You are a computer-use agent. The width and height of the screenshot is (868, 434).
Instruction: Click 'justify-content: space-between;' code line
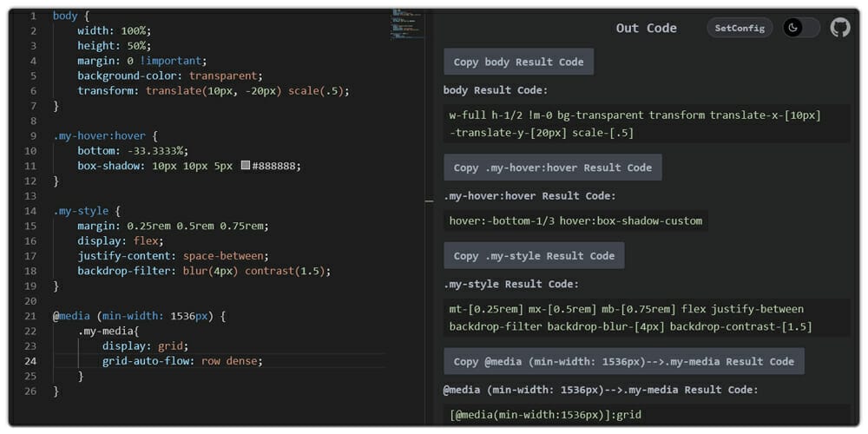[x=174, y=256]
